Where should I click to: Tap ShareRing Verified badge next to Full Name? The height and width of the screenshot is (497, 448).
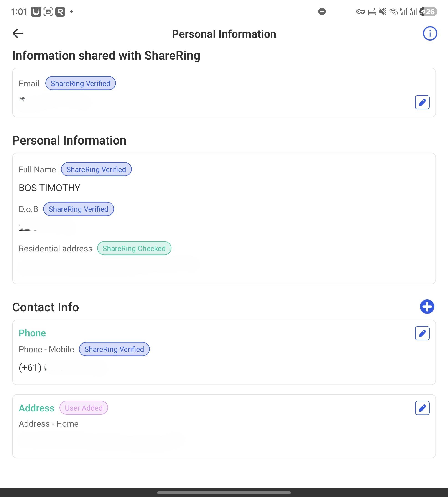click(x=96, y=169)
